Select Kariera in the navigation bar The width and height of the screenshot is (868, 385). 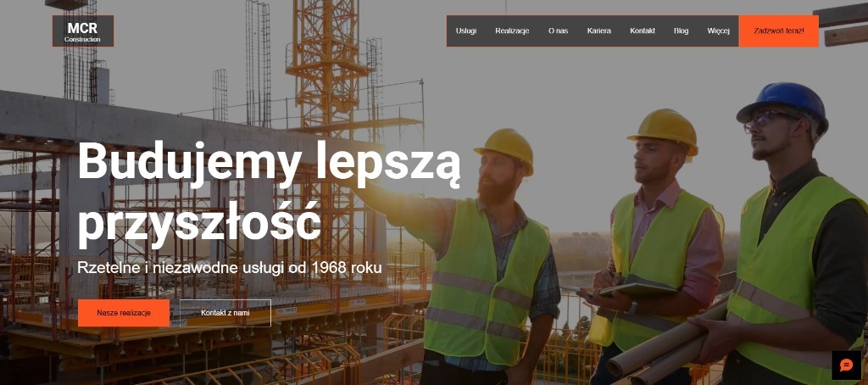(599, 31)
